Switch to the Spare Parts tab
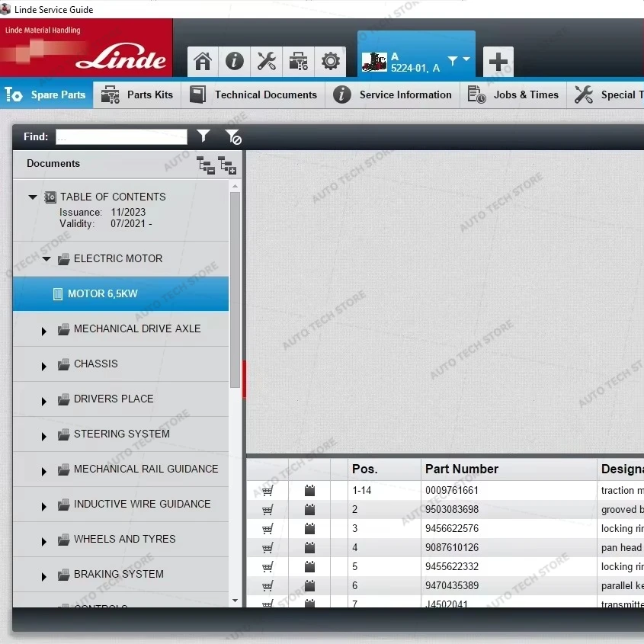This screenshot has width=644, height=644. (46, 95)
